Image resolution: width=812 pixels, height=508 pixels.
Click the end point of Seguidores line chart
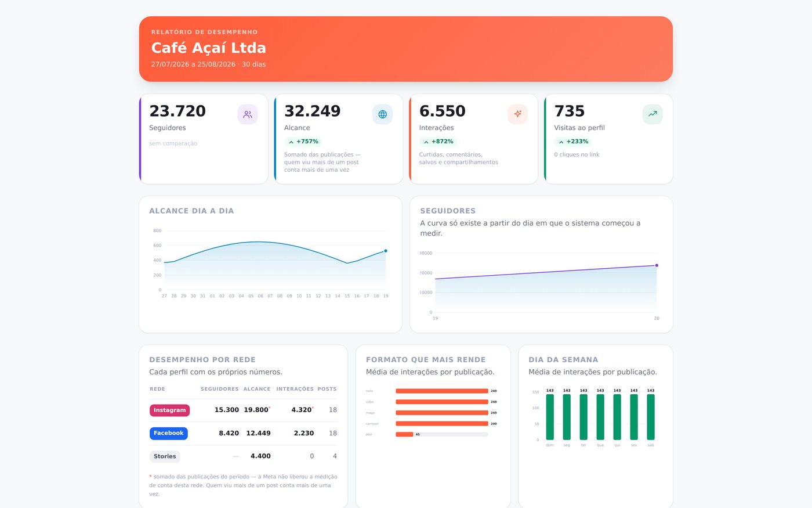point(657,265)
